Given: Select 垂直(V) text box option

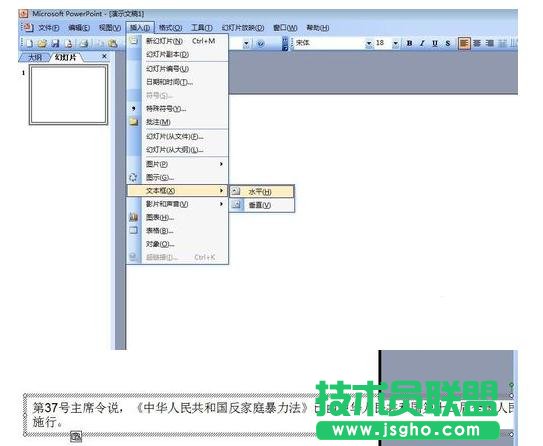Looking at the screenshot, I should [261, 205].
